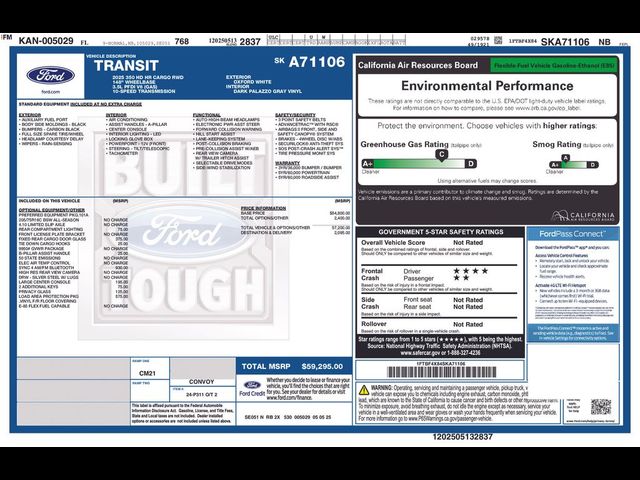The width and height of the screenshot is (640, 480).
Task: Click stock number SK A71106 in header
Action: [x=310, y=62]
